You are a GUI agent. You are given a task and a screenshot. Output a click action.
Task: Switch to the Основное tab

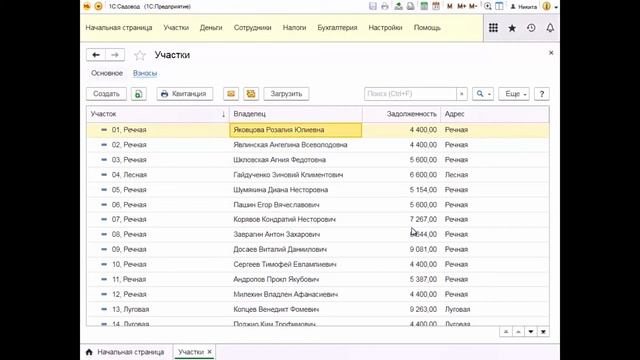coord(107,73)
